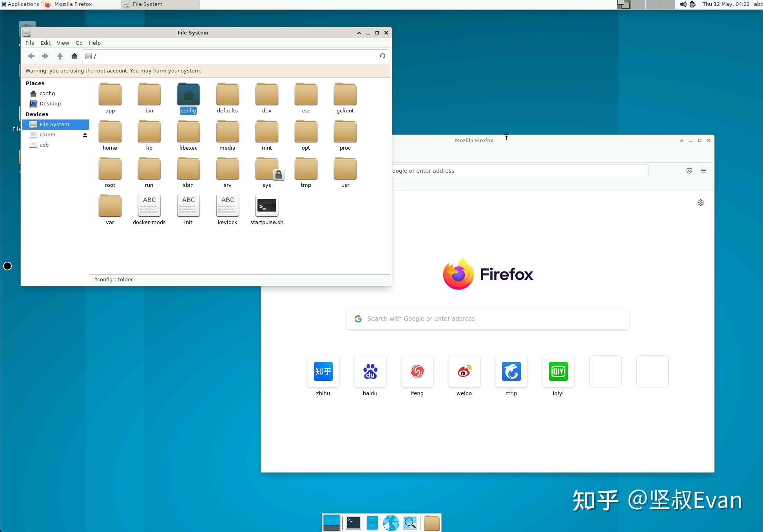
Task: Launch web browser globe from dock
Action: 391,523
